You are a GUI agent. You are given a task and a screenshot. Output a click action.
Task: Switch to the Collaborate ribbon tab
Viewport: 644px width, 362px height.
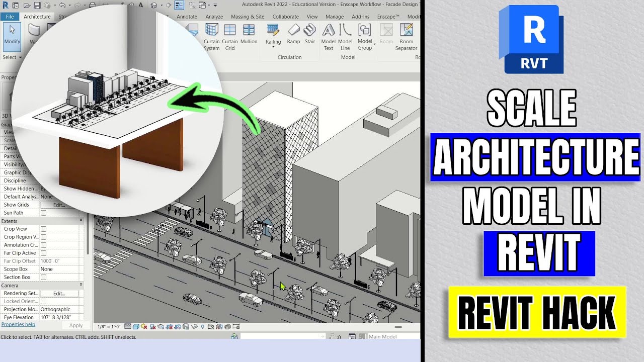point(286,17)
